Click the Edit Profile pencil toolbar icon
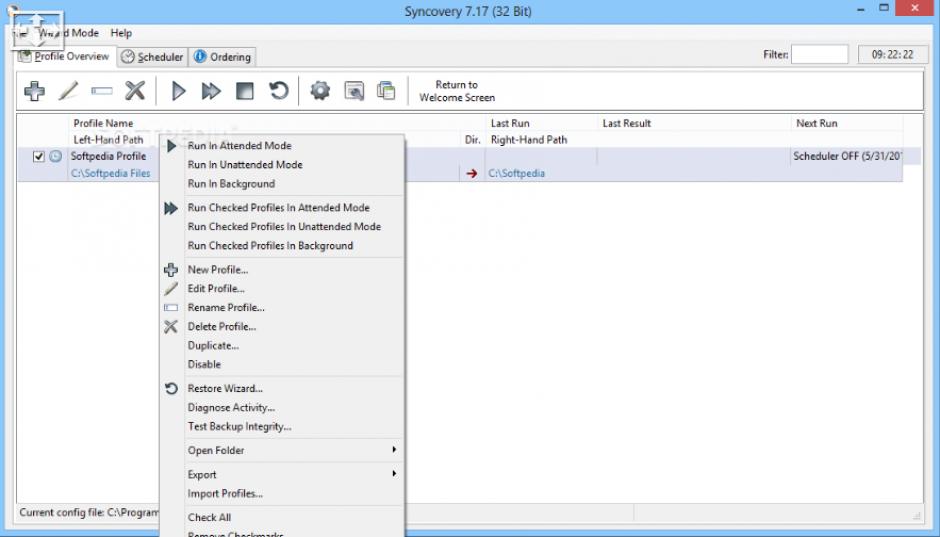Image resolution: width=940 pixels, height=537 pixels. click(x=68, y=91)
